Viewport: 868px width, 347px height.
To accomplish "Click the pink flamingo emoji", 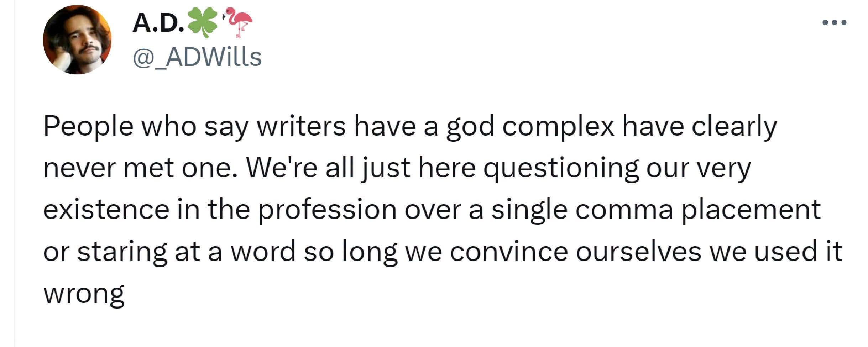I will pyautogui.click(x=237, y=22).
